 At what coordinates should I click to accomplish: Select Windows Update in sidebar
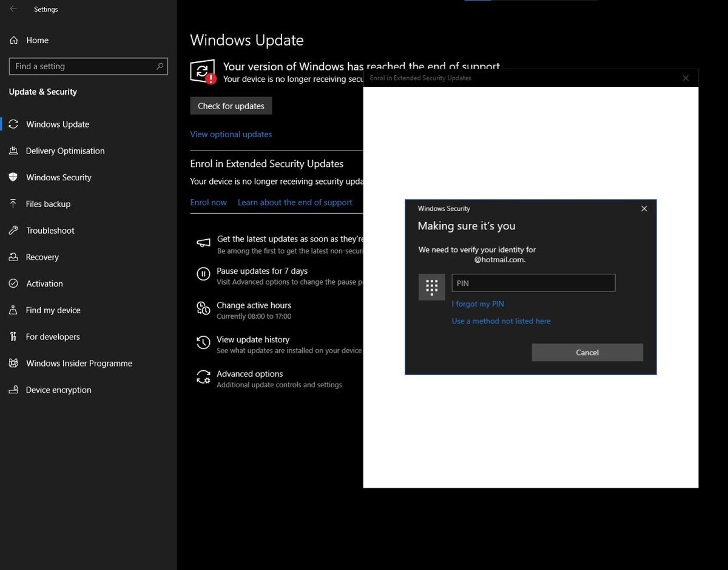(x=58, y=124)
